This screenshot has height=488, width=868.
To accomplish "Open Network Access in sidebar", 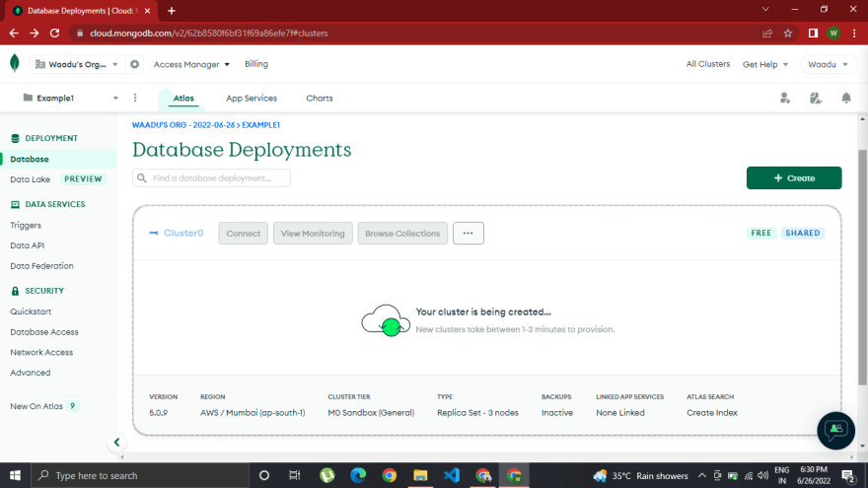I will click(41, 353).
